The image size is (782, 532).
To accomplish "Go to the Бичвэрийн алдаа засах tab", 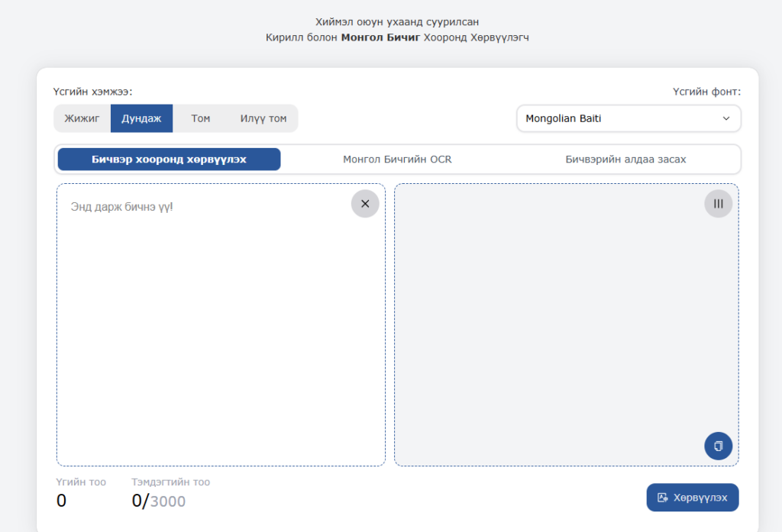I will click(x=625, y=160).
